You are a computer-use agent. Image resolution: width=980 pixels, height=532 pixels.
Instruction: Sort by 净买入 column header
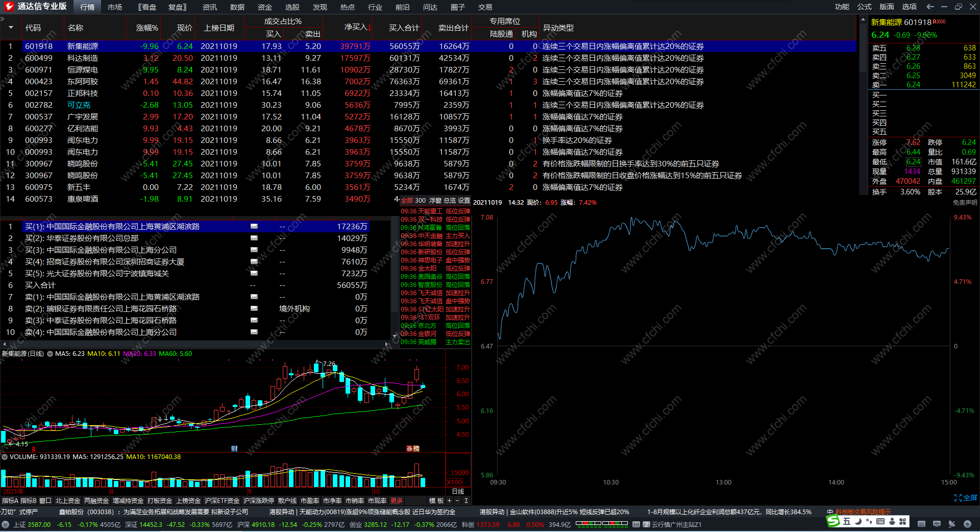pos(357,28)
